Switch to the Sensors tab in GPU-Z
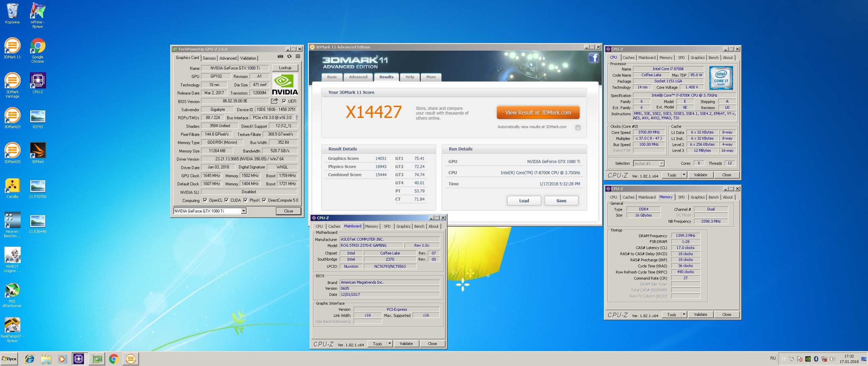 (x=209, y=58)
